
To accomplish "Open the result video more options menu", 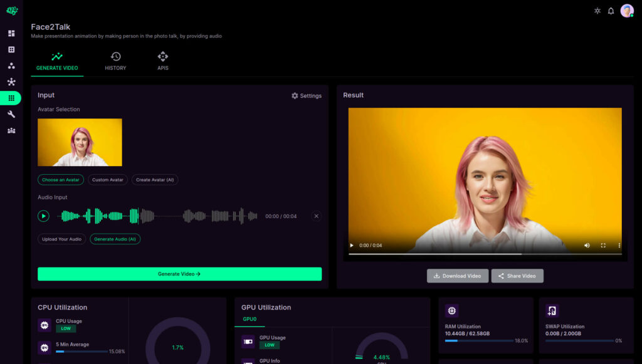I will tap(619, 246).
